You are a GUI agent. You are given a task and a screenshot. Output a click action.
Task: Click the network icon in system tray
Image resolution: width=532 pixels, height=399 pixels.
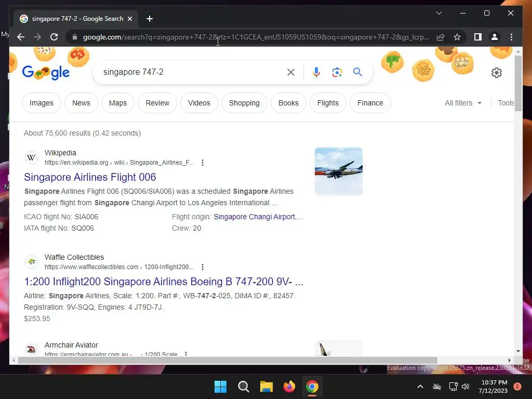[453, 387]
